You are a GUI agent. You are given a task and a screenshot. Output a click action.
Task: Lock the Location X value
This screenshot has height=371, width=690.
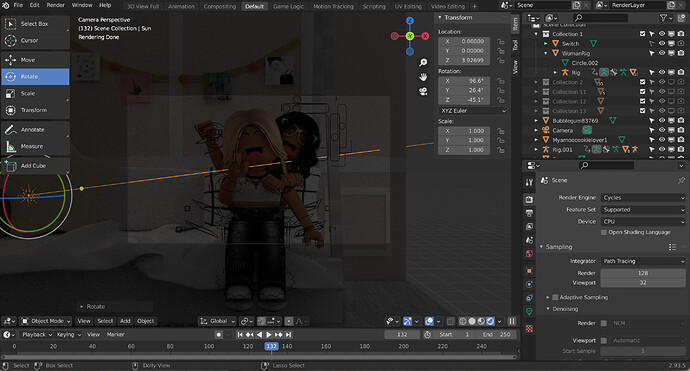[501, 41]
